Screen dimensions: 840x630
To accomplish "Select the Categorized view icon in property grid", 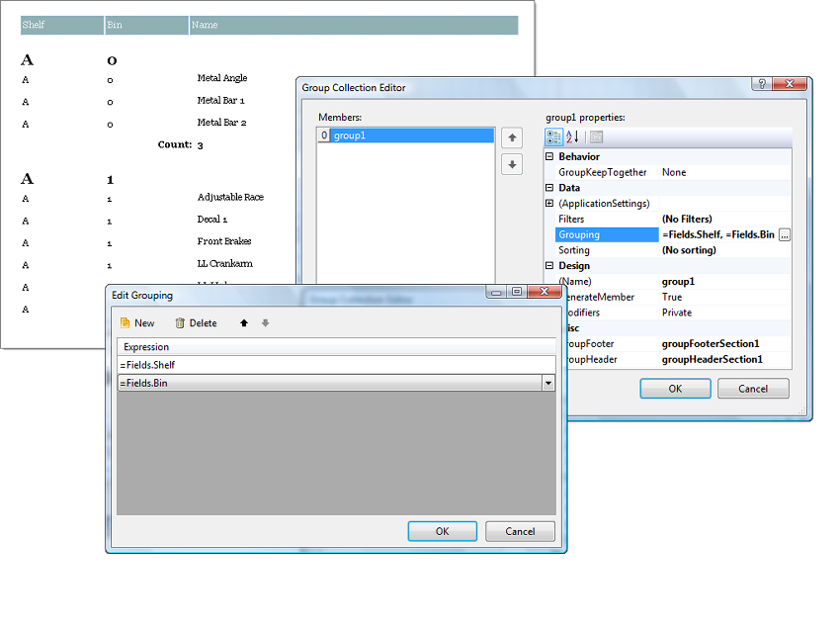I will [555, 137].
